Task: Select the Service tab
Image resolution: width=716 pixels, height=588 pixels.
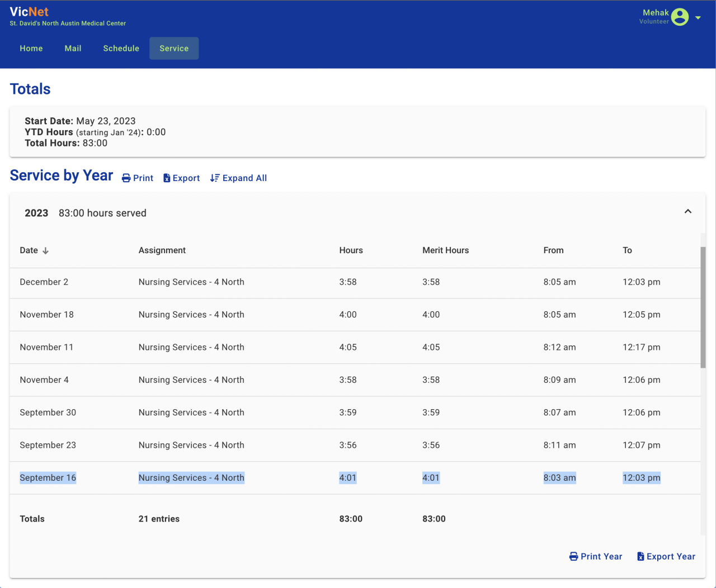Action: click(174, 49)
